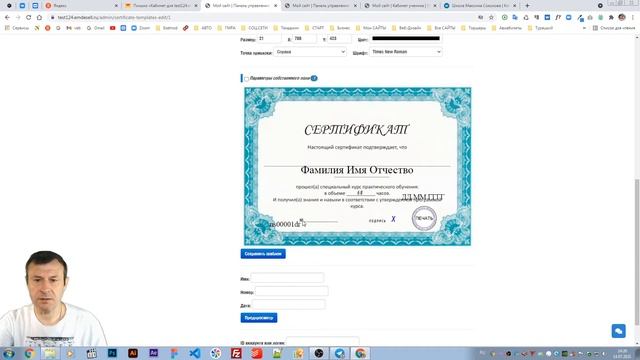Click the Windows Start button
The image size is (640, 360).
[8, 353]
